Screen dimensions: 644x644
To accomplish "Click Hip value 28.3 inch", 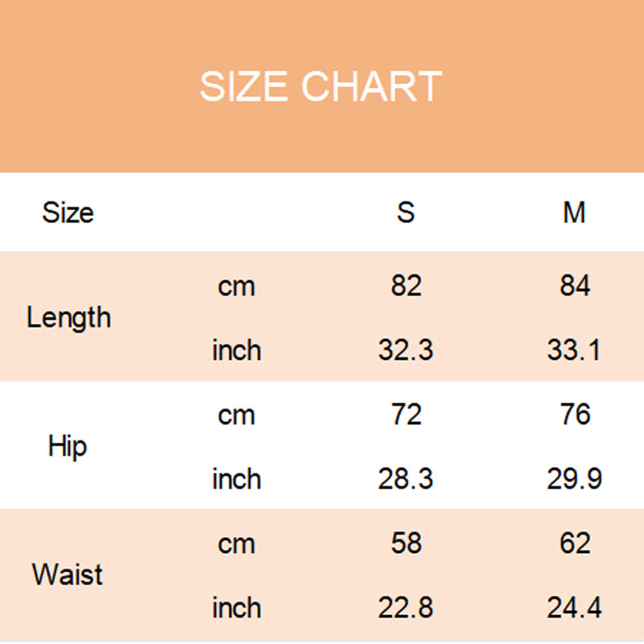I will point(406,479).
